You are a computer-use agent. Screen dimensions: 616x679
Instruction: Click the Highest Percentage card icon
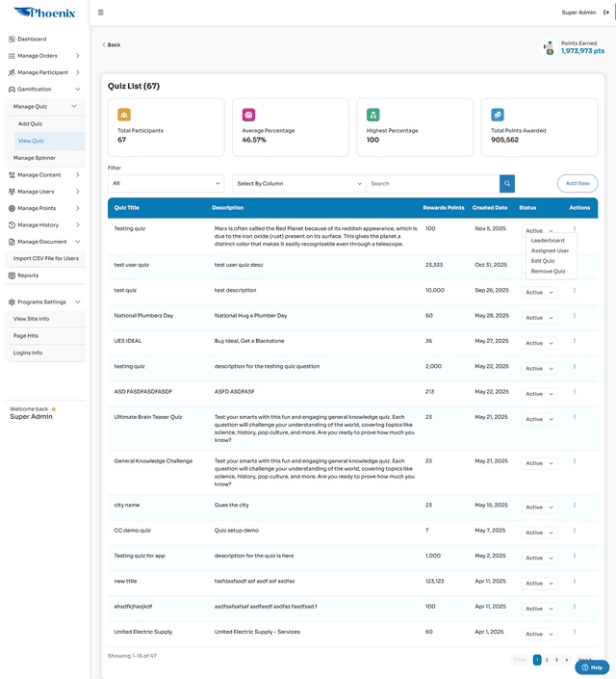372,115
